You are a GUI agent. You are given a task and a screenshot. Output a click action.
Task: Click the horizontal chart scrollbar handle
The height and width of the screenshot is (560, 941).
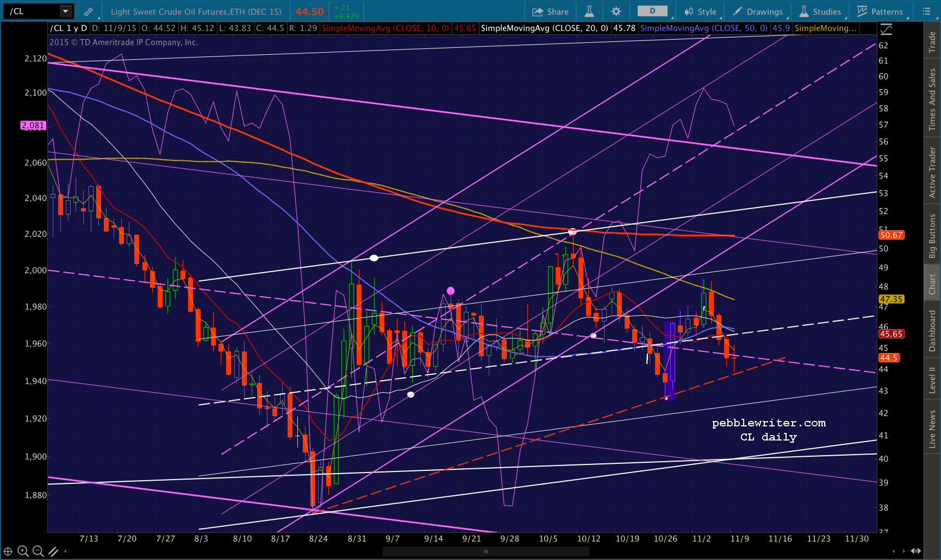(485, 551)
